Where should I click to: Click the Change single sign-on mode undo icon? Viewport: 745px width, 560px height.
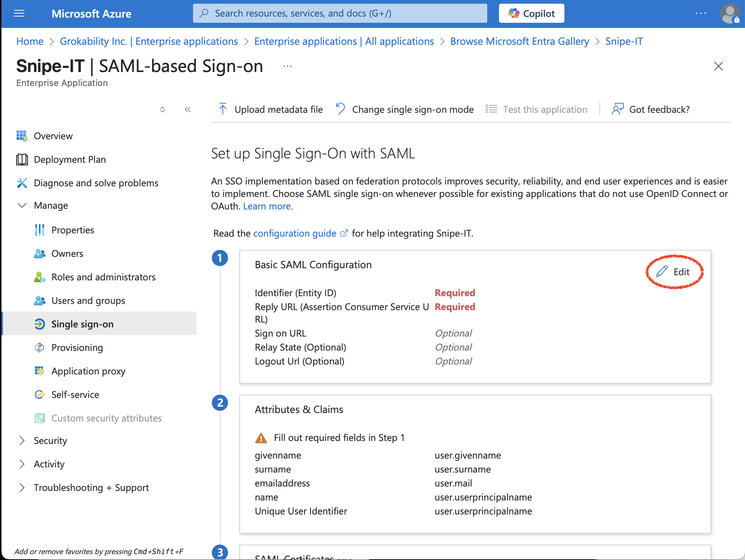(341, 109)
